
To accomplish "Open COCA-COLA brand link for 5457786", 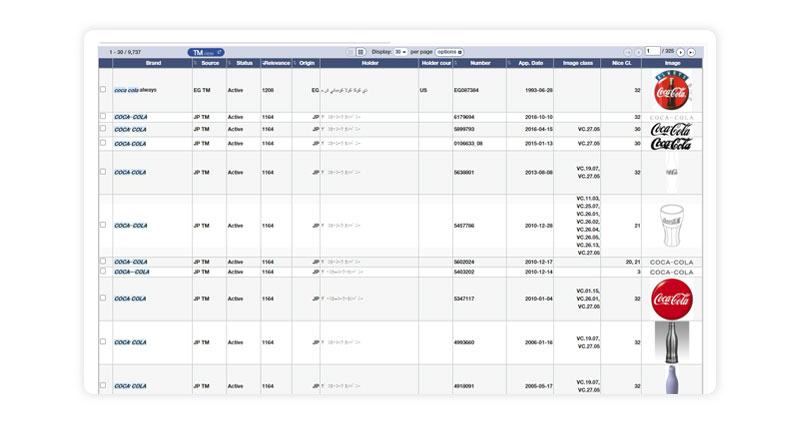I will 131,226.
